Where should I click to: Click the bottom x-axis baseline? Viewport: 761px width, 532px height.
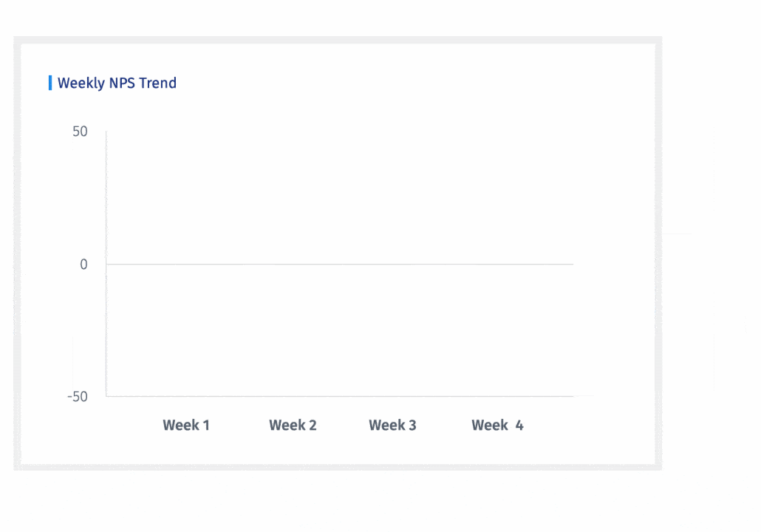340,396
